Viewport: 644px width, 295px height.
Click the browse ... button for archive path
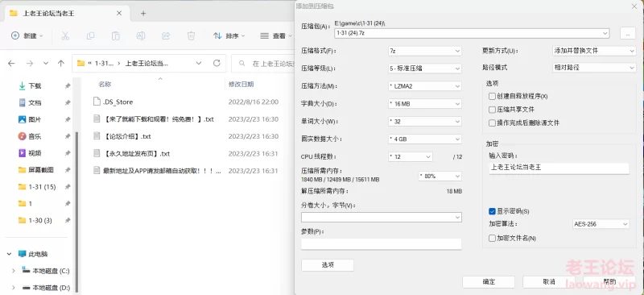click(628, 34)
